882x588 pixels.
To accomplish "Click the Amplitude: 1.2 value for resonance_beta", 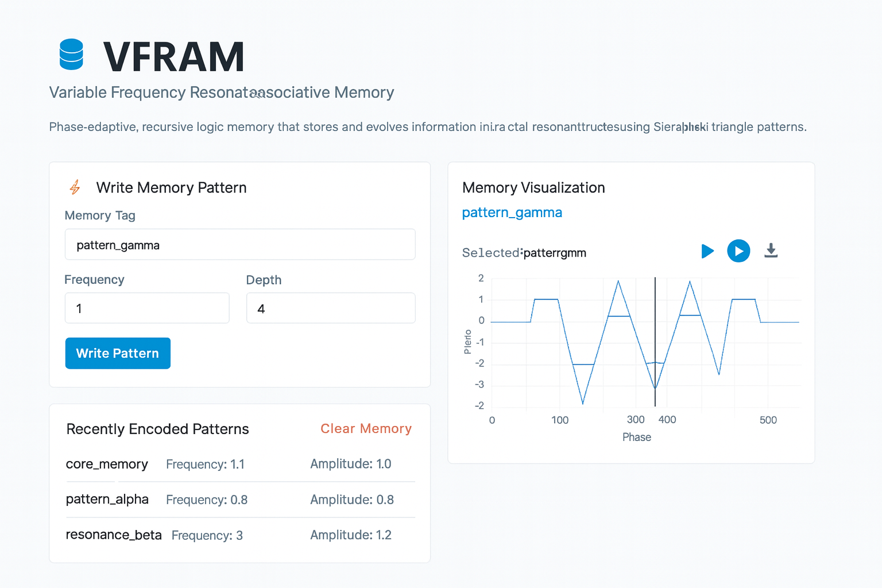I will pos(350,535).
